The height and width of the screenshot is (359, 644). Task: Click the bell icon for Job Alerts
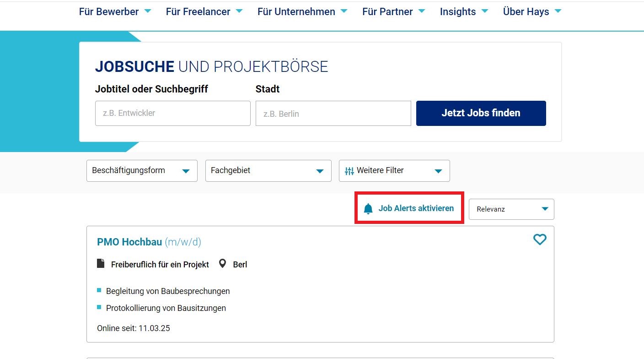(368, 209)
